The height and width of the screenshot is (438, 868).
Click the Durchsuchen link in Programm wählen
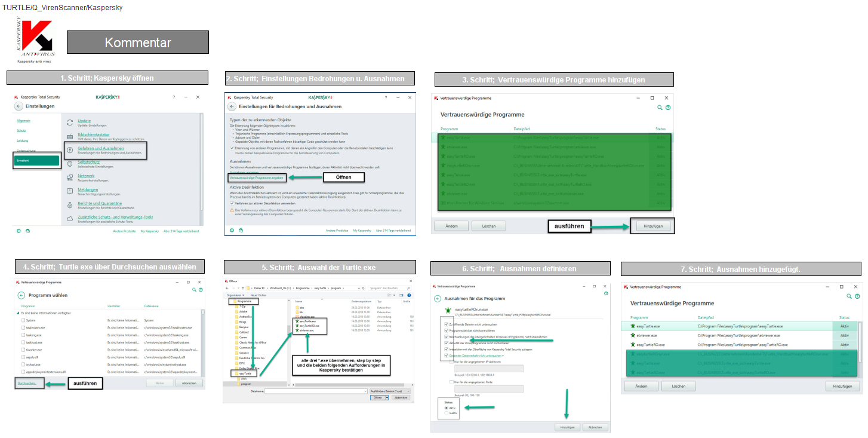(27, 383)
